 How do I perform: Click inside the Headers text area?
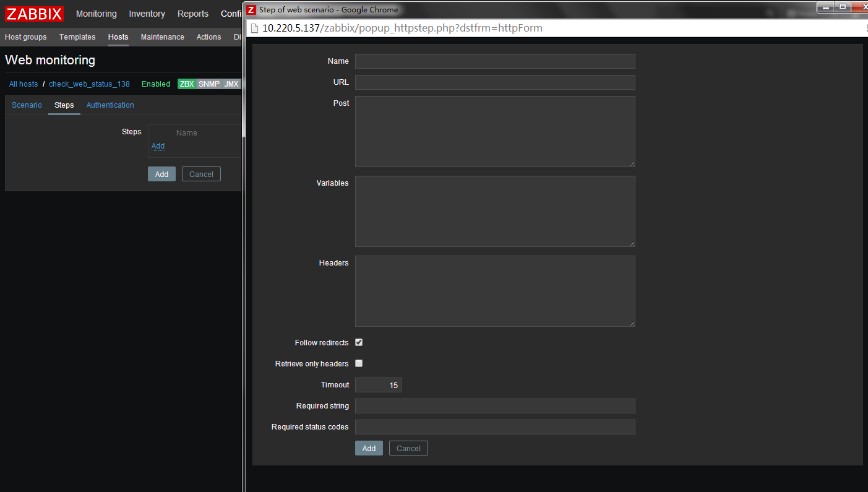point(495,291)
